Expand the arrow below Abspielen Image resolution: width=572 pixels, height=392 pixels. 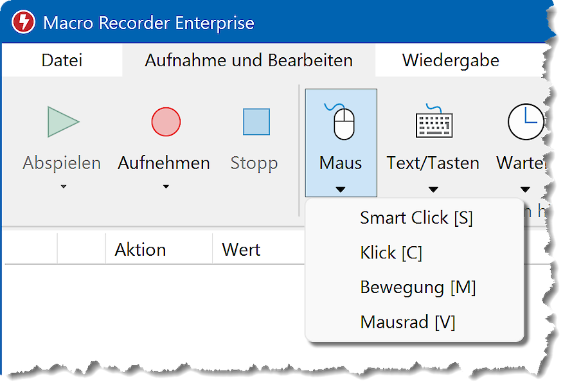point(63,187)
